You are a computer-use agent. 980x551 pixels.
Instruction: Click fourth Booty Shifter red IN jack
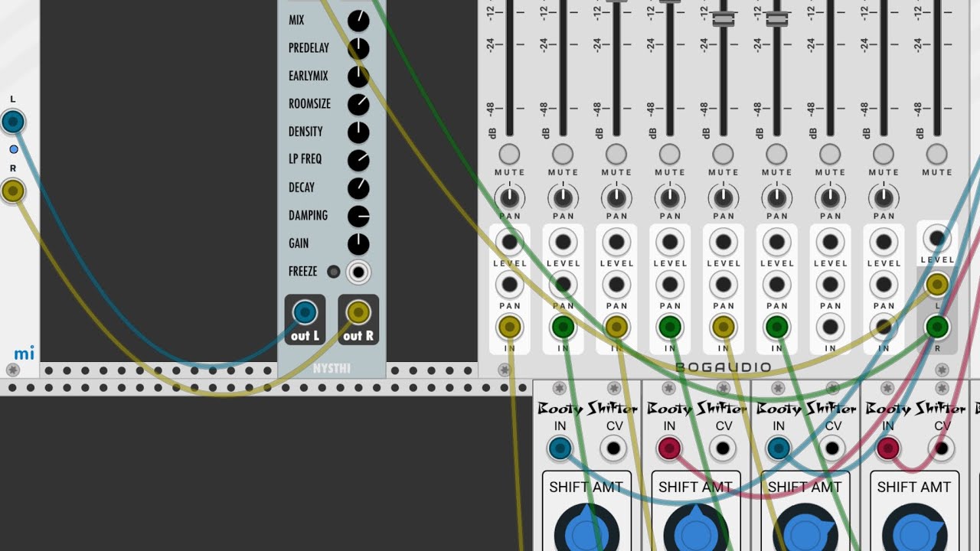click(x=888, y=448)
